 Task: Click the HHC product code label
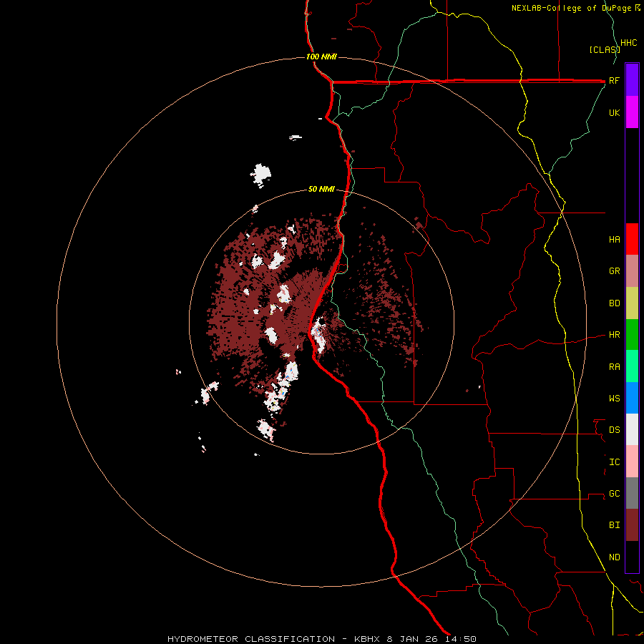(629, 43)
